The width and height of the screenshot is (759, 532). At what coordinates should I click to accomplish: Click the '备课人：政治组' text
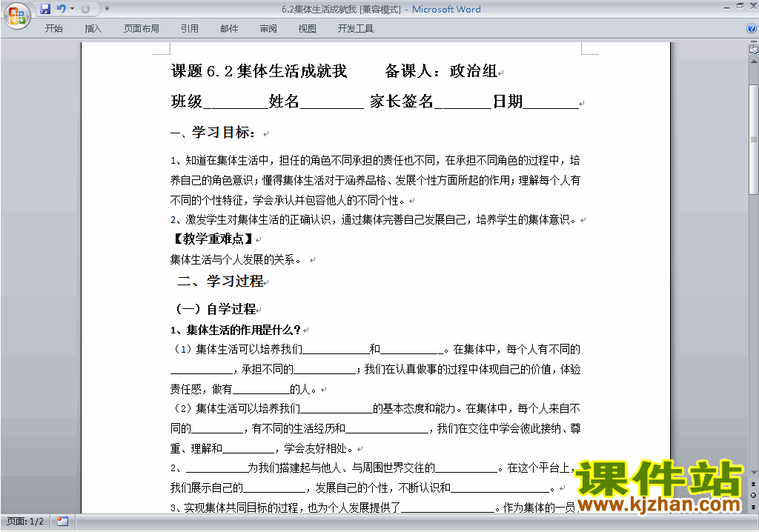tap(441, 71)
